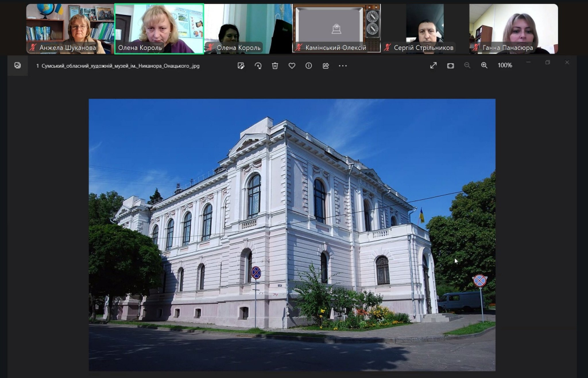The image size is (588, 378).
Task: Delete the photo using the trash icon
Action: [x=275, y=65]
